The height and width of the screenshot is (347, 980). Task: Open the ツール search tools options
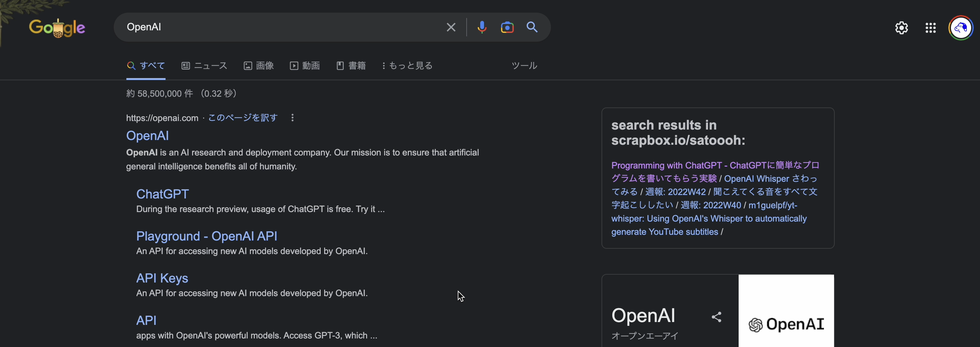pyautogui.click(x=524, y=66)
